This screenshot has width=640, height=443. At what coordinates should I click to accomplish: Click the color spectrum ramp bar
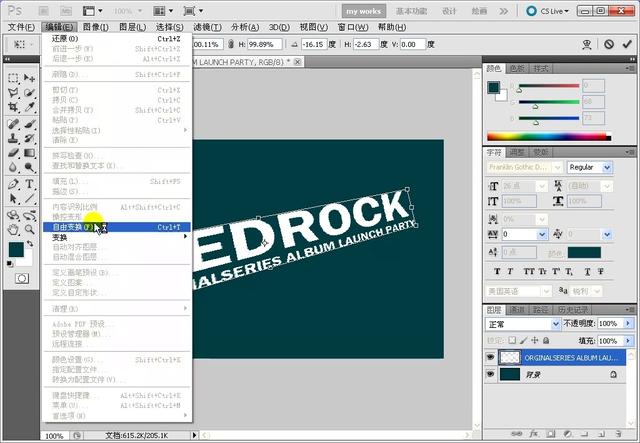[549, 137]
